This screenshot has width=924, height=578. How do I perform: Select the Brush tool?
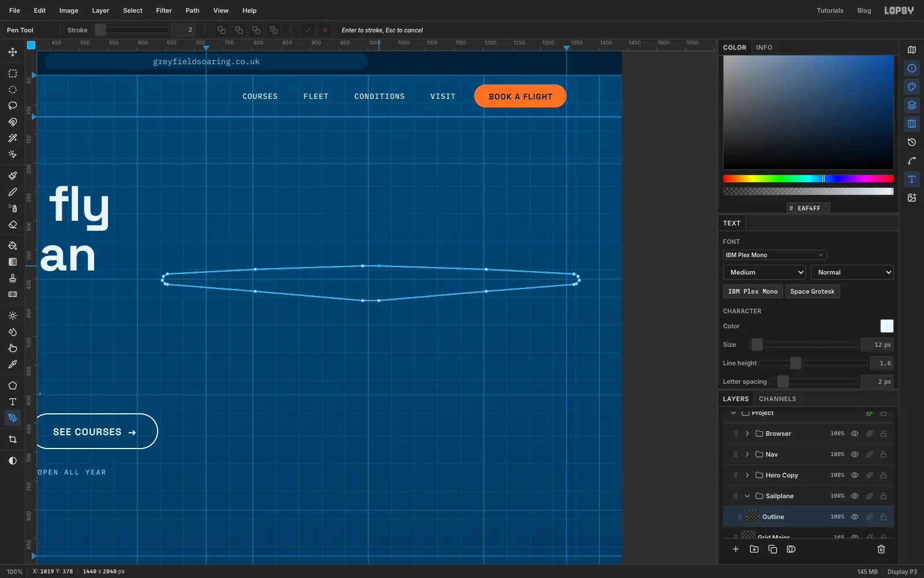tap(13, 176)
